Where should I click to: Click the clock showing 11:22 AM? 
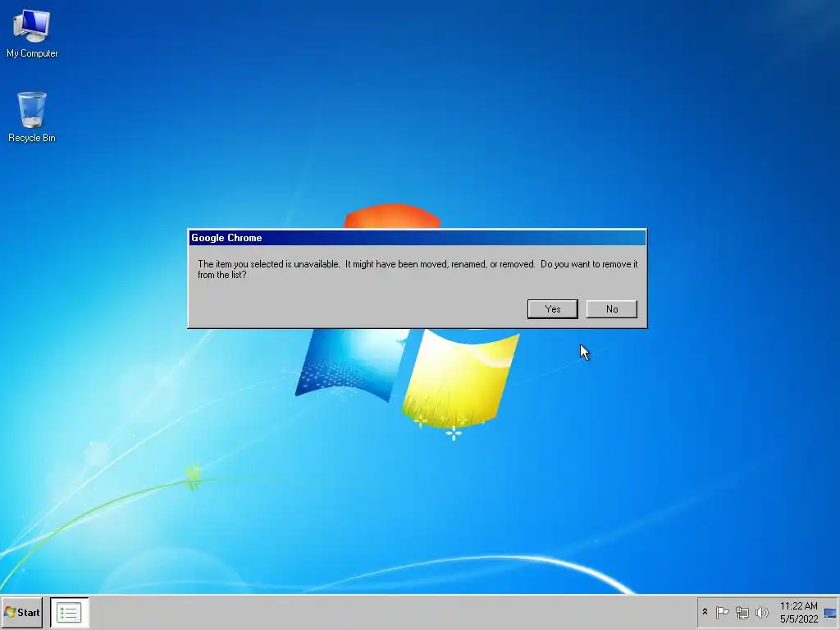pyautogui.click(x=798, y=606)
